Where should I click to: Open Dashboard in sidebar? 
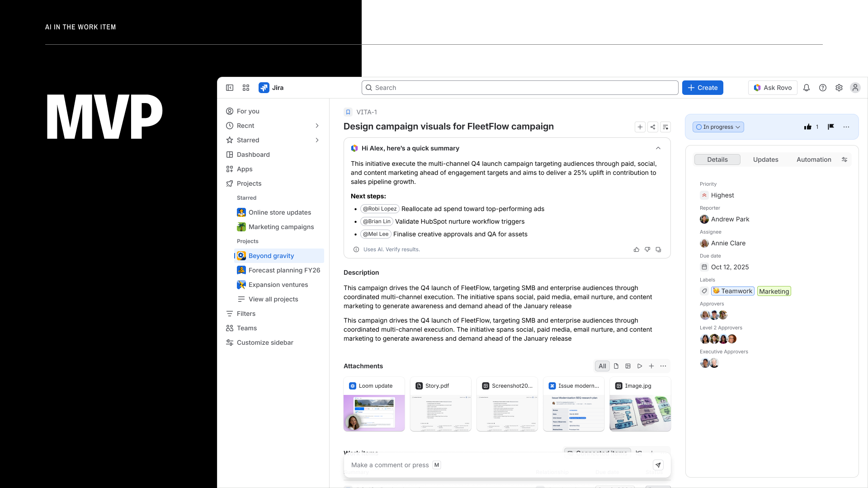pos(274,155)
